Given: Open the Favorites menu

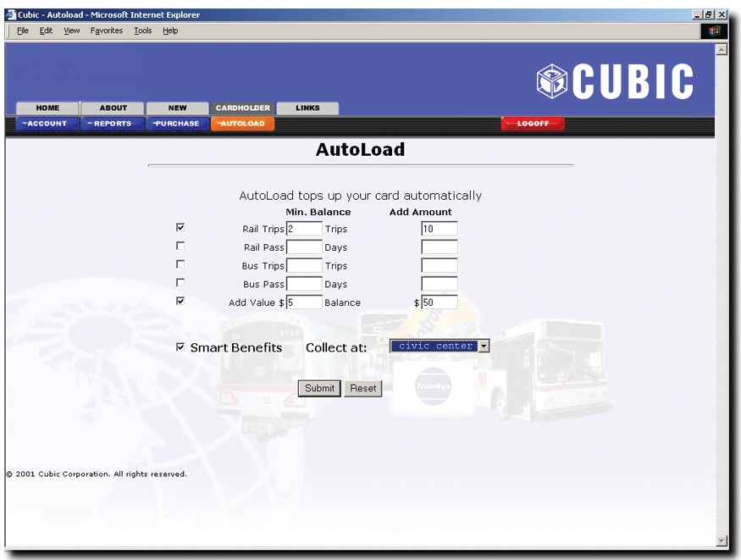Looking at the screenshot, I should click(x=107, y=30).
